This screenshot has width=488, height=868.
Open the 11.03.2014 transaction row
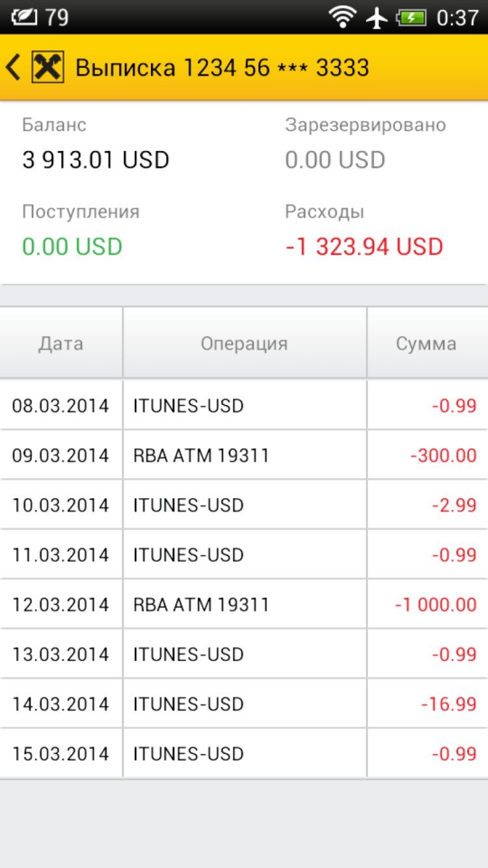(x=244, y=555)
